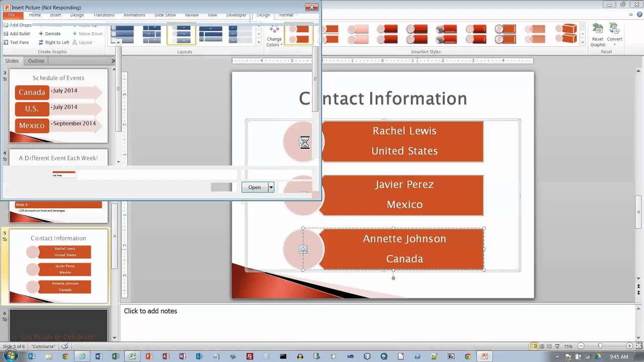Click the spell check status icon
The height and width of the screenshot is (362, 644).
click(x=65, y=346)
